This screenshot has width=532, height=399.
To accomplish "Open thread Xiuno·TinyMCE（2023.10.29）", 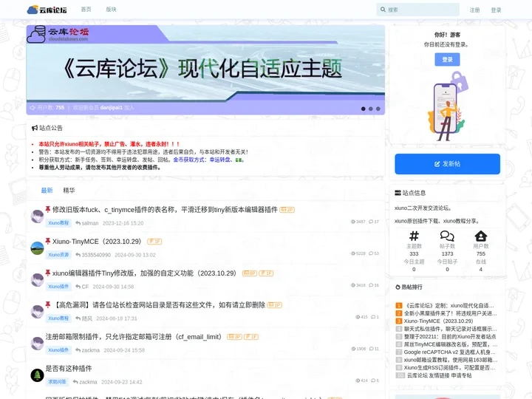I will 97,242.
